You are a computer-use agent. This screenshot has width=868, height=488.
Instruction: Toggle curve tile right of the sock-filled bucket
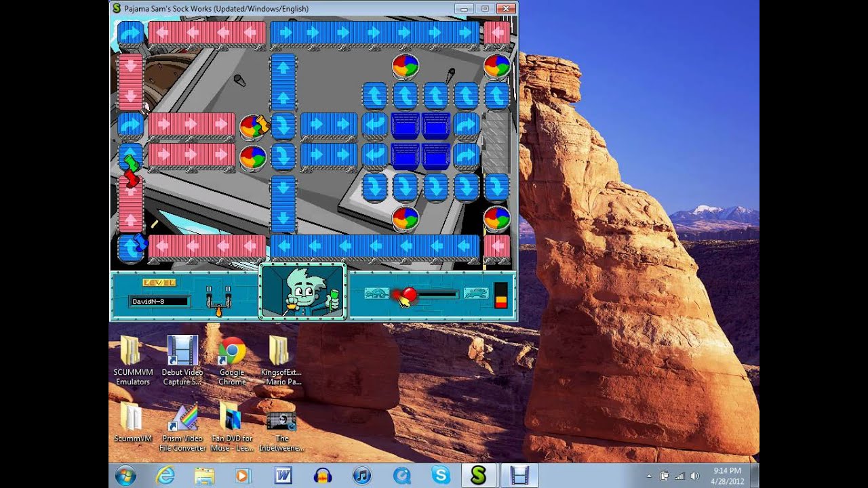tap(283, 126)
